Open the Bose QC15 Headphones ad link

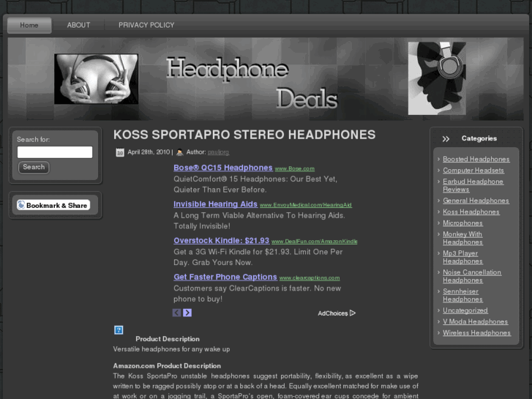(x=223, y=168)
